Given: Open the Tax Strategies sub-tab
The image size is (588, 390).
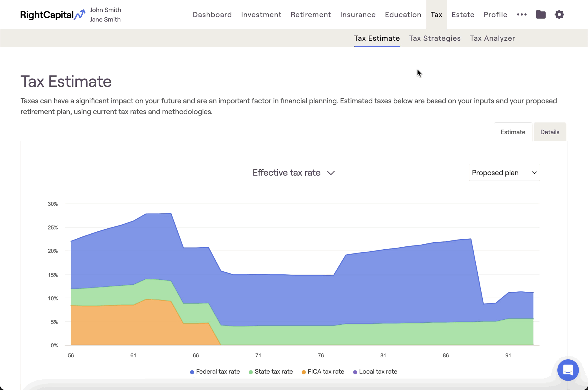Looking at the screenshot, I should 435,38.
